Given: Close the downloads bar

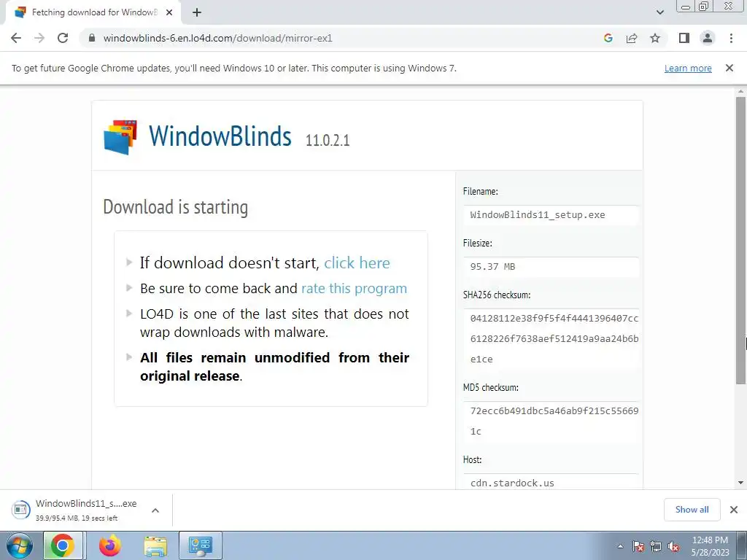Looking at the screenshot, I should [734, 510].
